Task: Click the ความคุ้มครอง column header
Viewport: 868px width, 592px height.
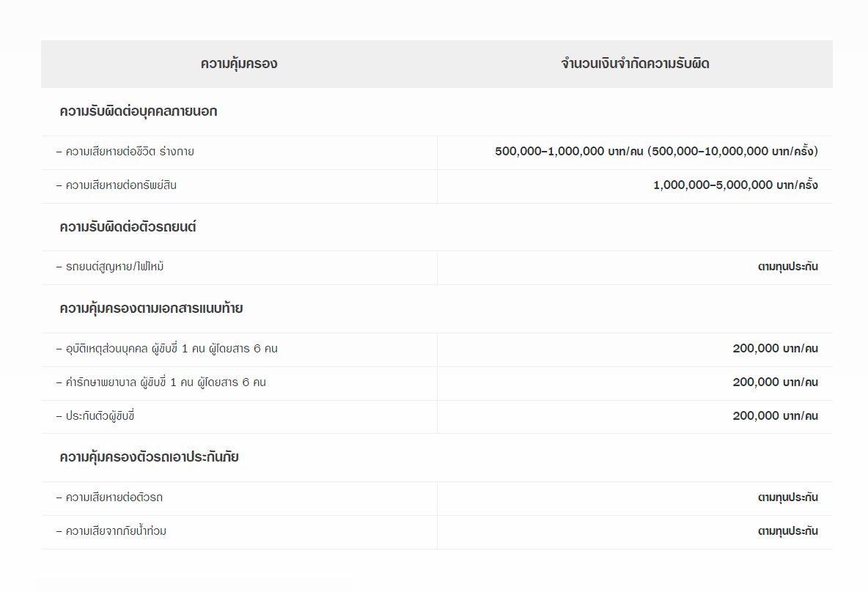Action: pyautogui.click(x=239, y=64)
